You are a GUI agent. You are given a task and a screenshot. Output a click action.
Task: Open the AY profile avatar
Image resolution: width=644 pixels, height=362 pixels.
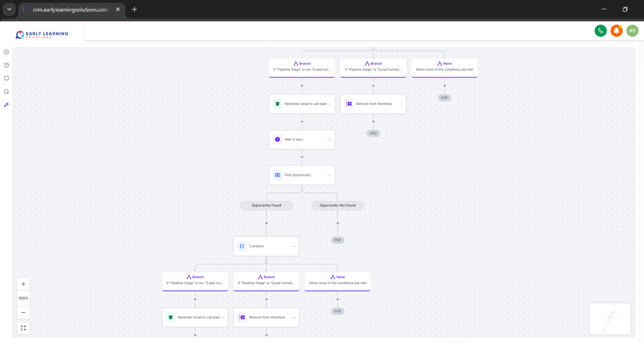coord(633,31)
